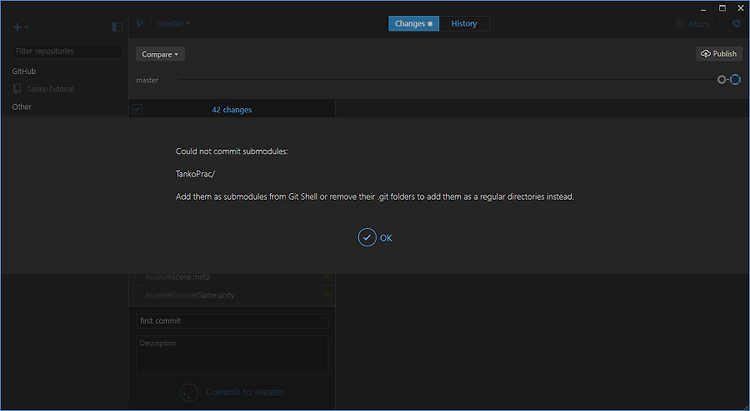The width and height of the screenshot is (750, 411).
Task: Click the 'first commit' summary field
Action: (x=232, y=321)
